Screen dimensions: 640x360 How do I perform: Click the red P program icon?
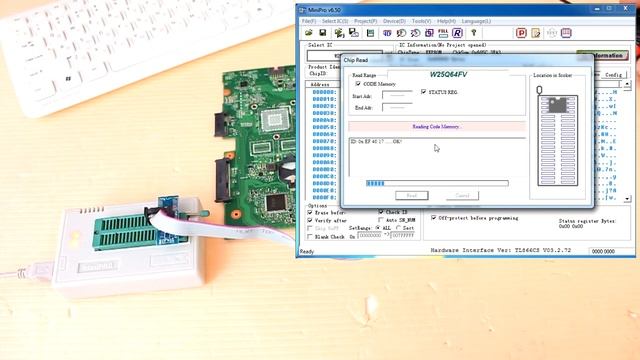click(521, 33)
